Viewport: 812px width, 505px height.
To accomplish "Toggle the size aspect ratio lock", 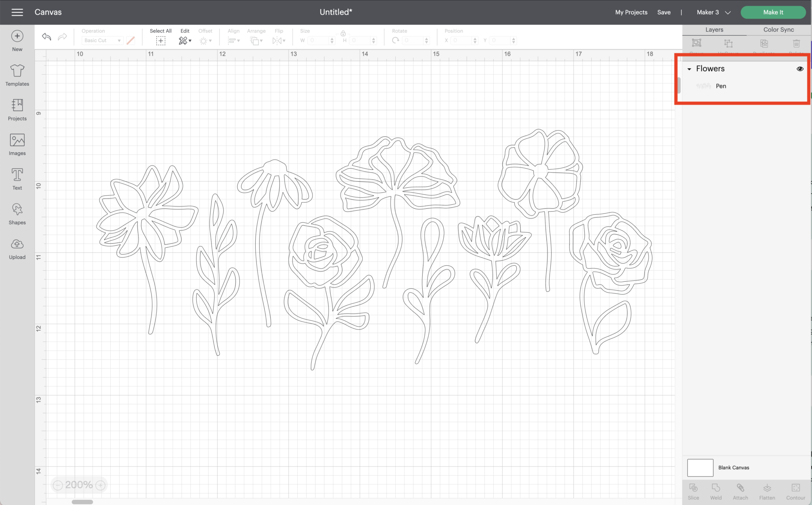I will 343,34.
